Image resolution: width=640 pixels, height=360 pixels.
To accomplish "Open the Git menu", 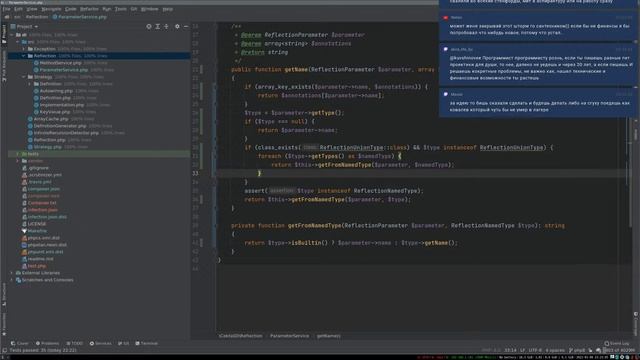I will 134,9.
